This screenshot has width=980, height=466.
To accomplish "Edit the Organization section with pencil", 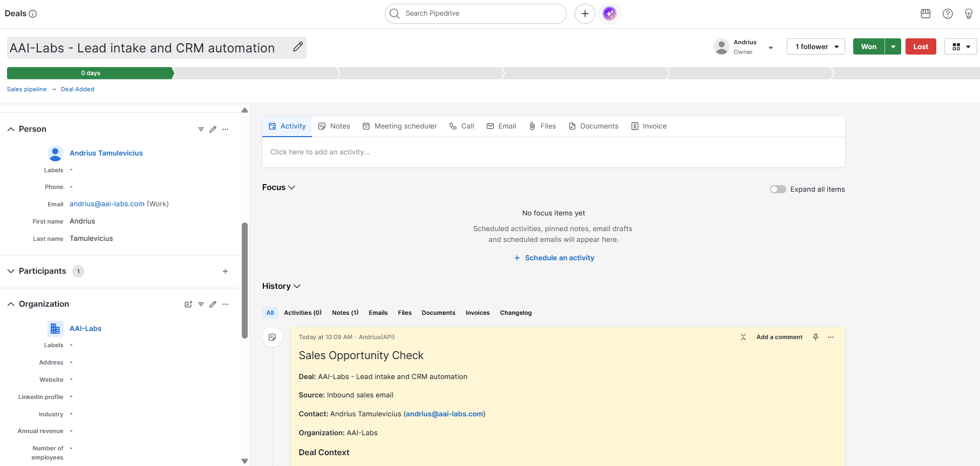I will [213, 304].
